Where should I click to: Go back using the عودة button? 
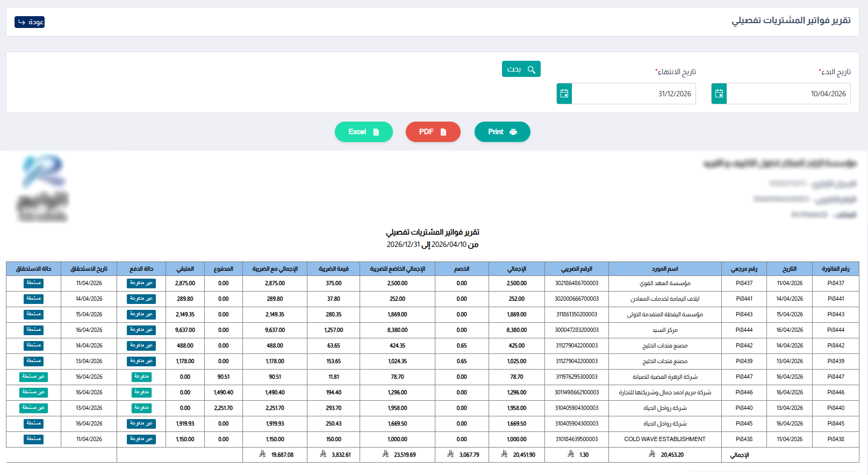click(x=30, y=22)
